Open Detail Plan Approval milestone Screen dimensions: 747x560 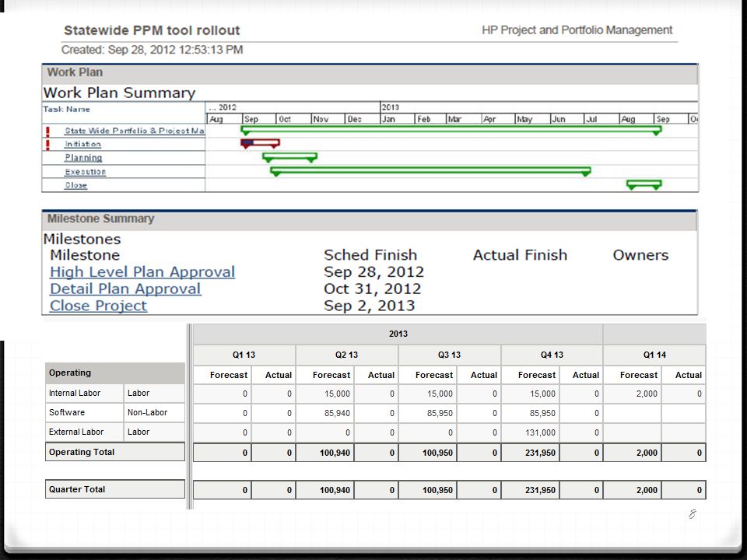click(125, 289)
